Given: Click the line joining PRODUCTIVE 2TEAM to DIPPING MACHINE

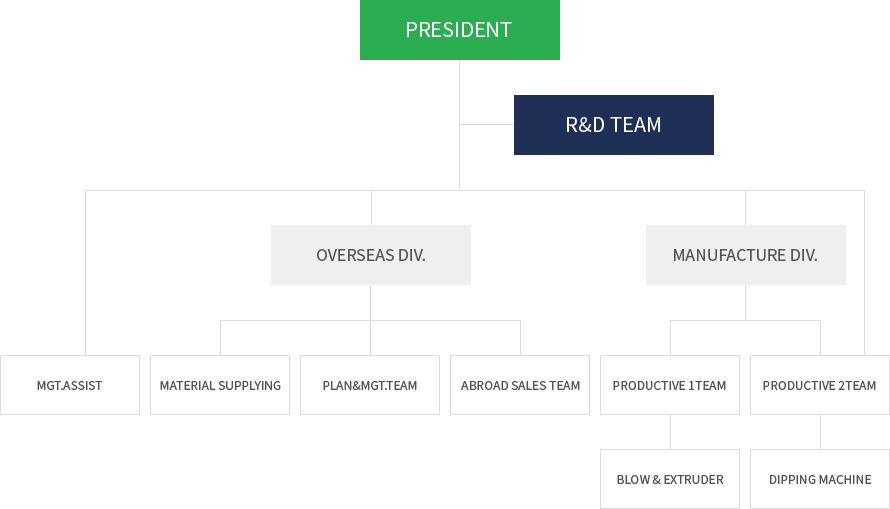Looking at the screenshot, I should coord(820,432).
